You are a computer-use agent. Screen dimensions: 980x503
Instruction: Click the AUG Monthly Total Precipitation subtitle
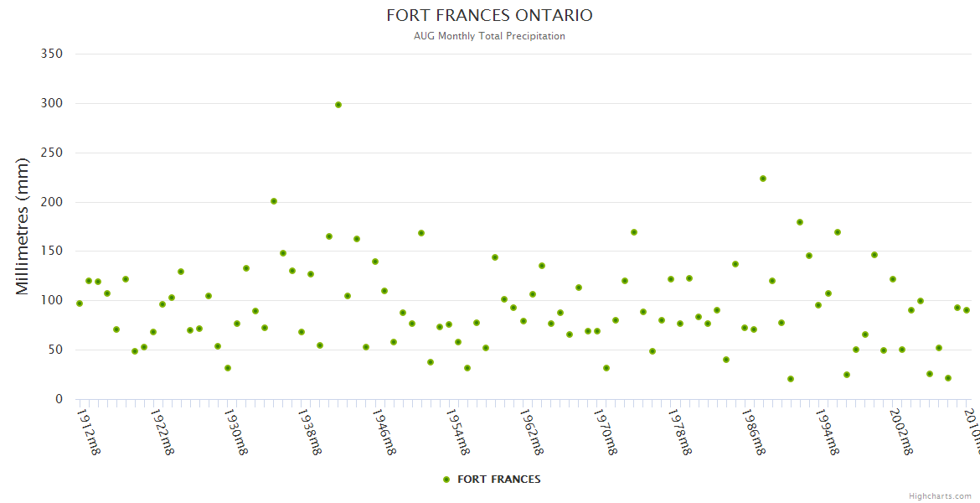point(489,36)
